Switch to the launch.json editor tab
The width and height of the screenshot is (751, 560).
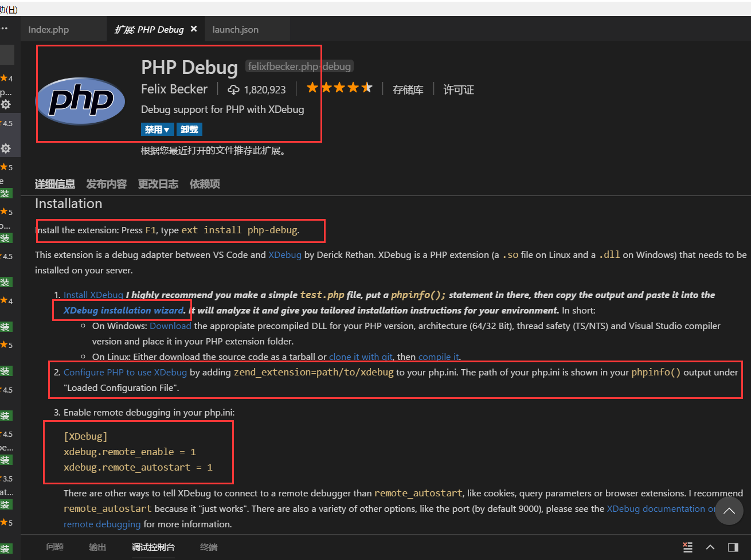pyautogui.click(x=235, y=30)
